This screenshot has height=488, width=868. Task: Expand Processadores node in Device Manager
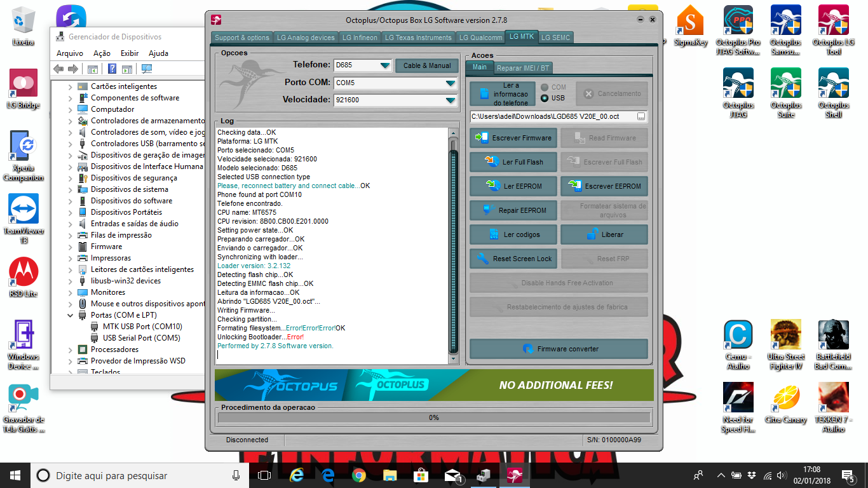tap(71, 349)
